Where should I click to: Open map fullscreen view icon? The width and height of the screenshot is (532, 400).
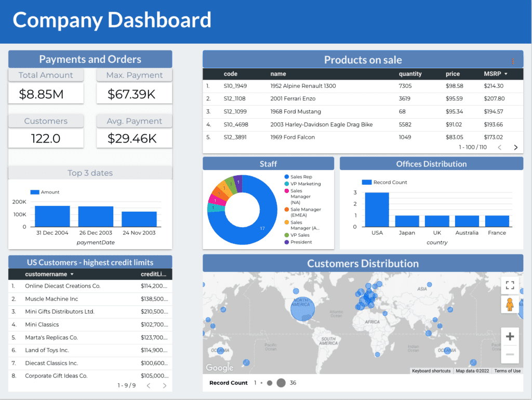(x=510, y=285)
